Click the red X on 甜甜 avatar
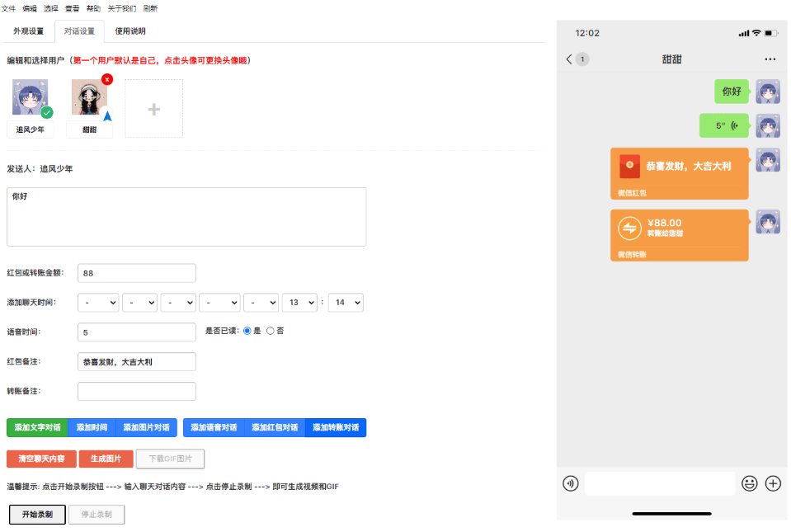791x532 pixels. [x=107, y=79]
